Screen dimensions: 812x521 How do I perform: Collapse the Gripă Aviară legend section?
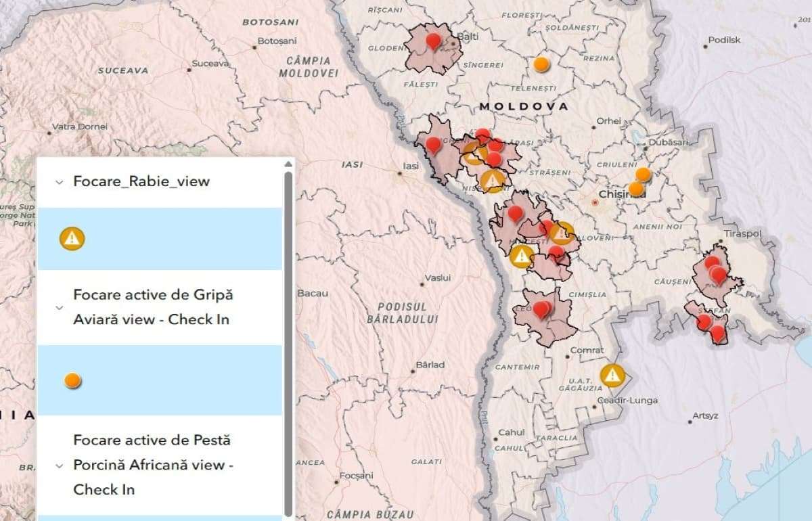pos(59,307)
